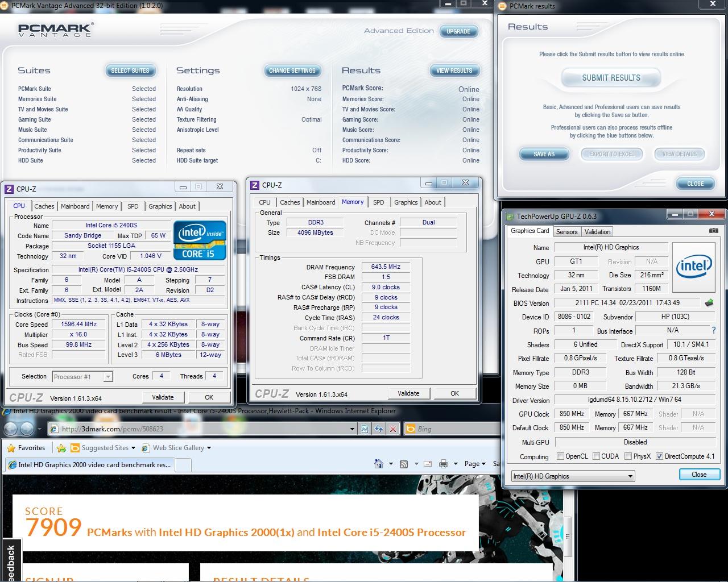This screenshot has width=728, height=582.
Task: Click the Intel logo in GPU-Z
Action: [x=693, y=267]
